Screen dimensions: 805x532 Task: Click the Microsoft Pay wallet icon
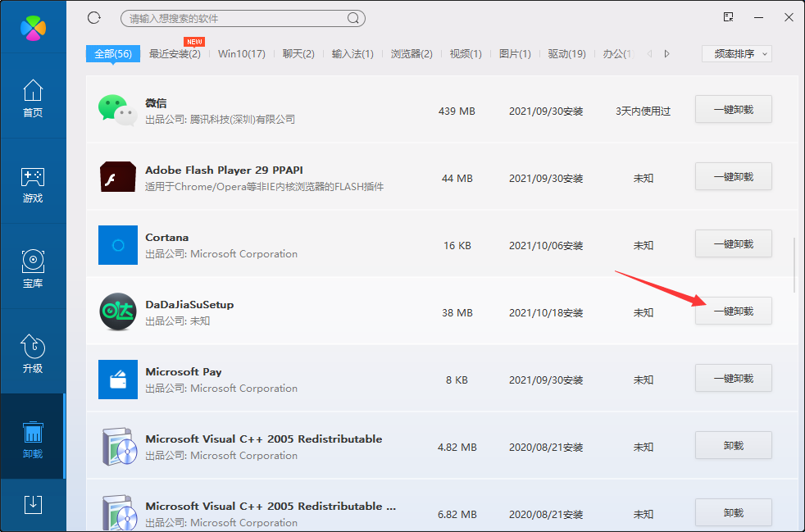tap(118, 380)
